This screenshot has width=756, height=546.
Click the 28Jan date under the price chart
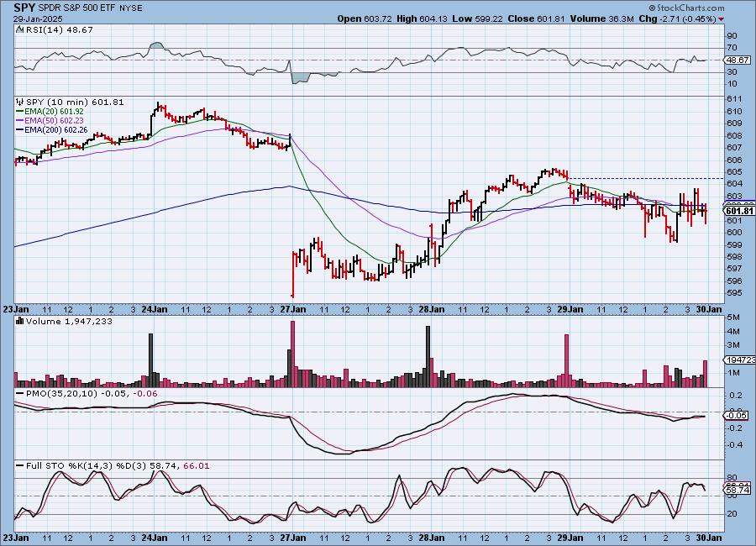432,309
